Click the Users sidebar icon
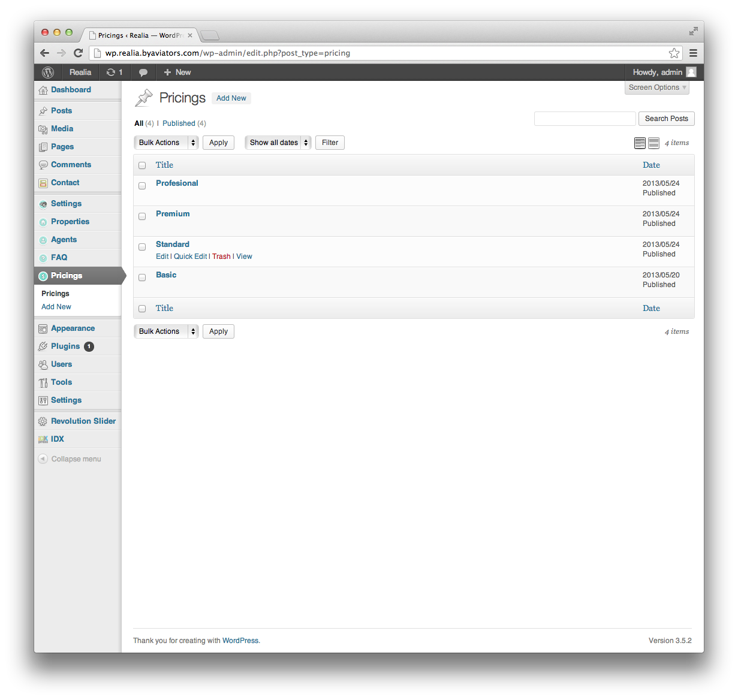The image size is (738, 700). (43, 364)
